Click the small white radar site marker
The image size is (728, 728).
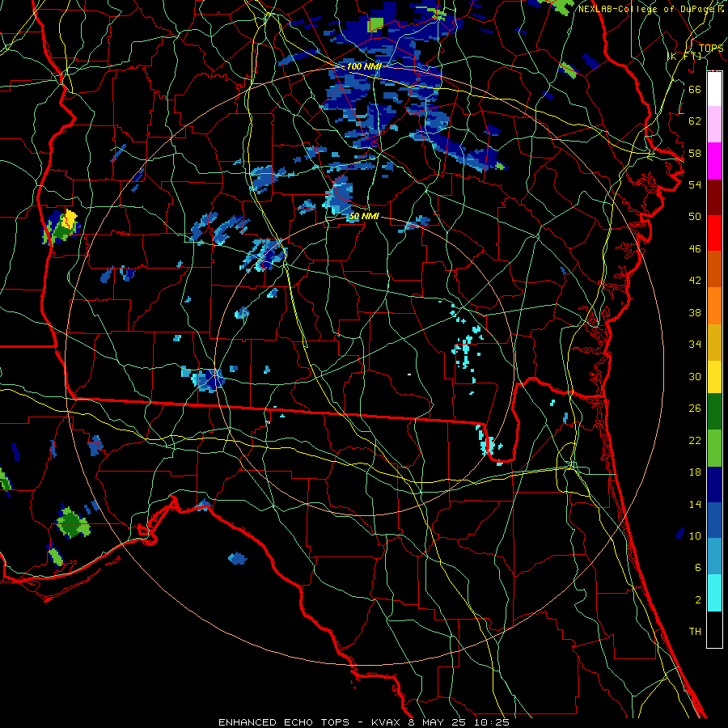coord(409,375)
